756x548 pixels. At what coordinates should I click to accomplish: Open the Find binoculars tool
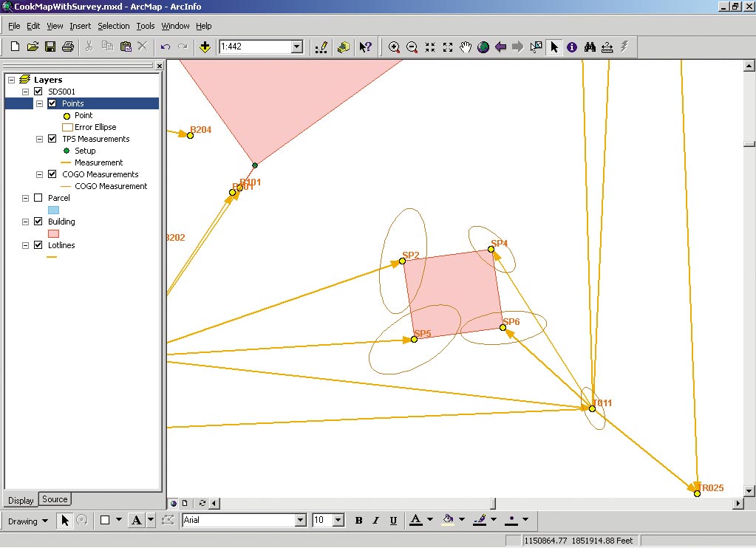point(590,47)
